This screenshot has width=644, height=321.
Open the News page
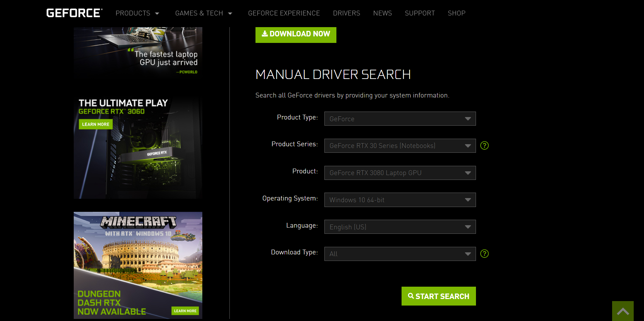[x=382, y=13]
